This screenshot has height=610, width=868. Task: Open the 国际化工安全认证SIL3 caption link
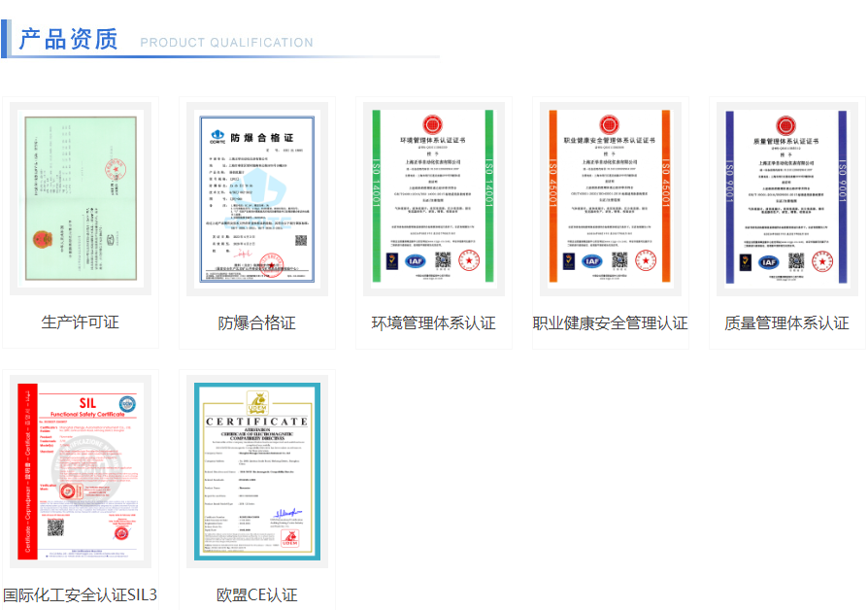(x=81, y=594)
